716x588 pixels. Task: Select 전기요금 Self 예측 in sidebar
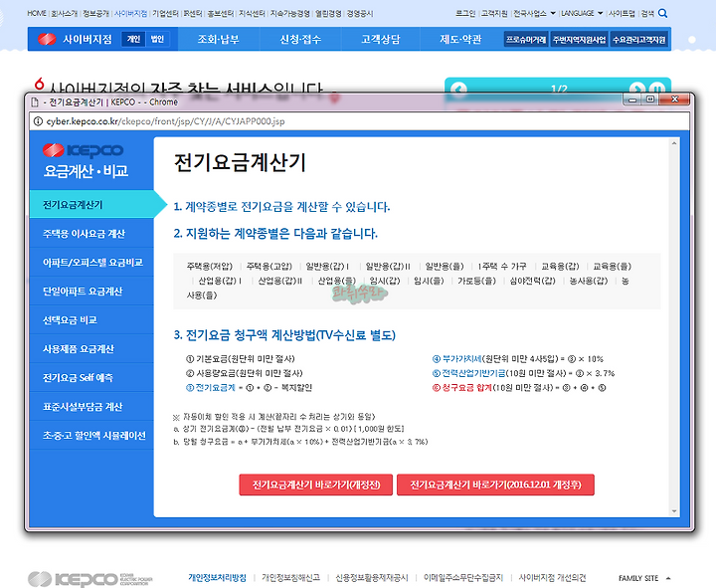click(91, 378)
